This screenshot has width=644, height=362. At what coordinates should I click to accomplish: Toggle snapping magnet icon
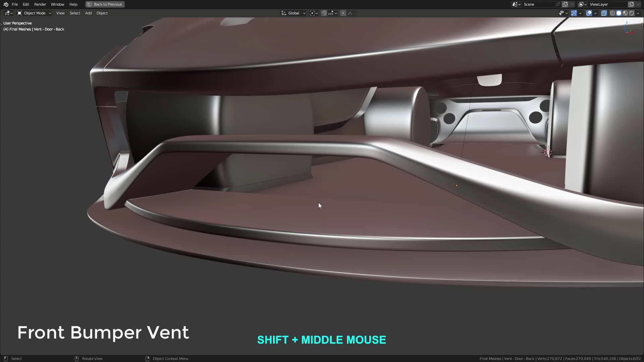[x=324, y=13]
